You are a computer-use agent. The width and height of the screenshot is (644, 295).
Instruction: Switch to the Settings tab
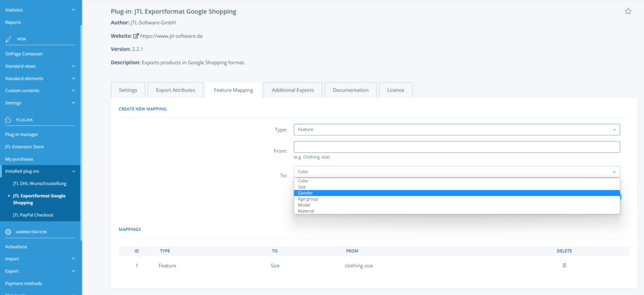128,90
